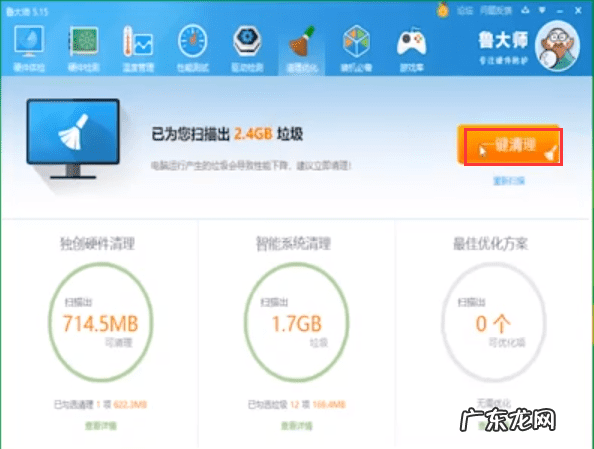
Task: Click the 已勾选清理 1 项 text
Action: tap(100, 405)
